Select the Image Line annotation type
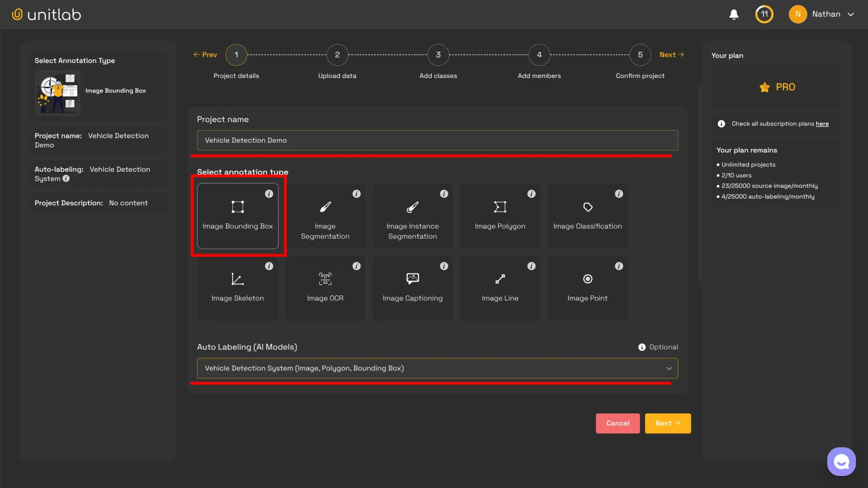This screenshot has height=488, width=868. click(500, 288)
